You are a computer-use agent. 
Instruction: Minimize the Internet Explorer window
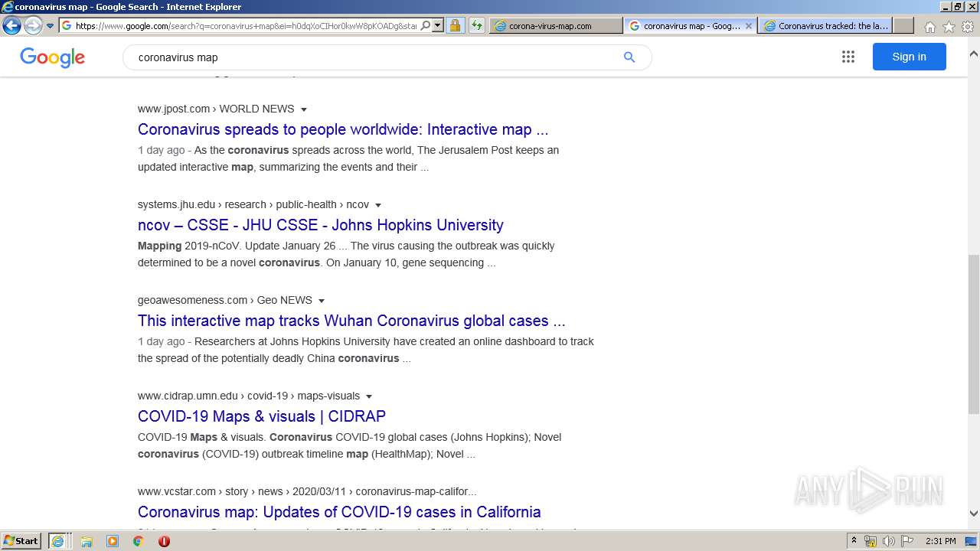(x=946, y=7)
